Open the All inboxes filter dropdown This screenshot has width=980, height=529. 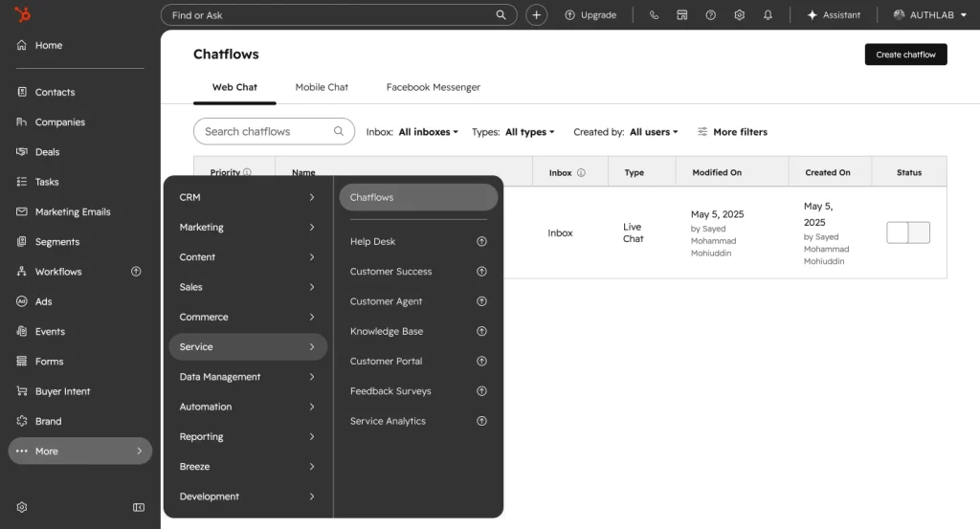click(428, 132)
